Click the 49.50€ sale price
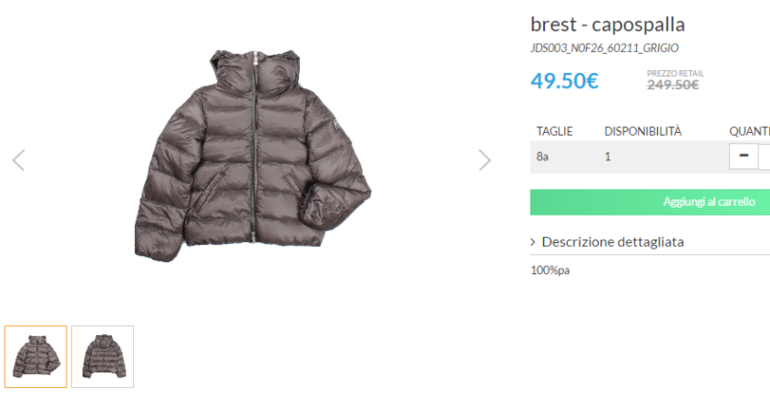770x408 pixels. (564, 81)
